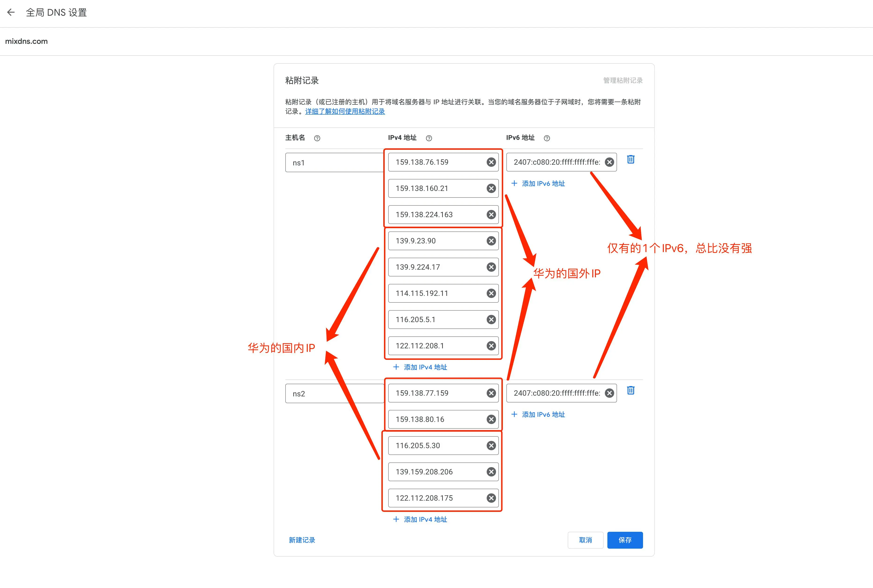
Task: Delete the ns2 glue record with trash icon
Action: [631, 390]
